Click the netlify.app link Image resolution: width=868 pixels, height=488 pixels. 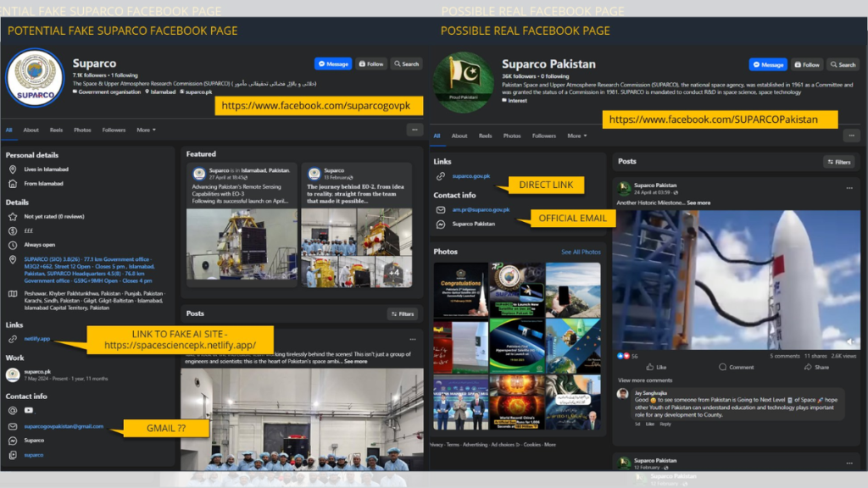click(x=37, y=339)
